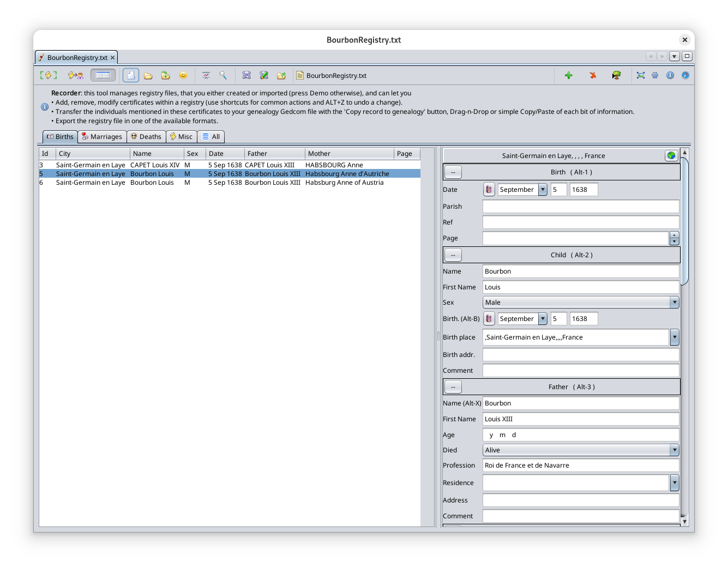728x569 pixels.
Task: Click the right panel scroll up arrow
Action: coord(685,152)
